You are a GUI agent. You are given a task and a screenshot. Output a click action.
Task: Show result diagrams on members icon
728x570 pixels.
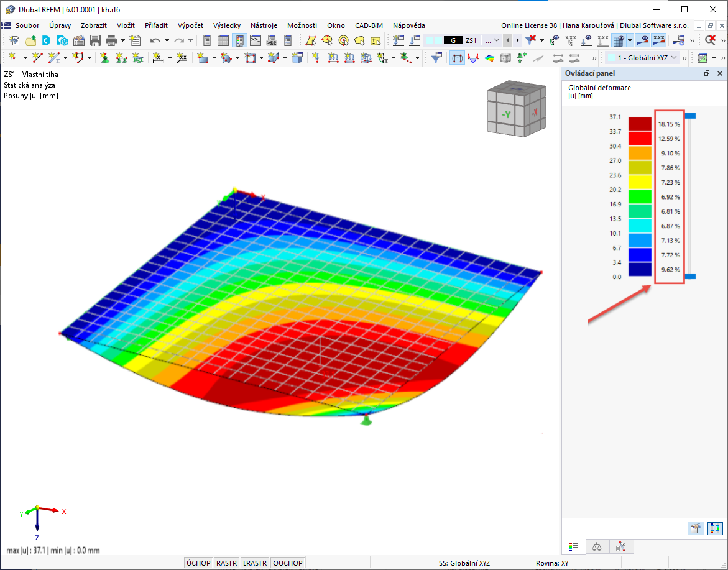(x=473, y=58)
